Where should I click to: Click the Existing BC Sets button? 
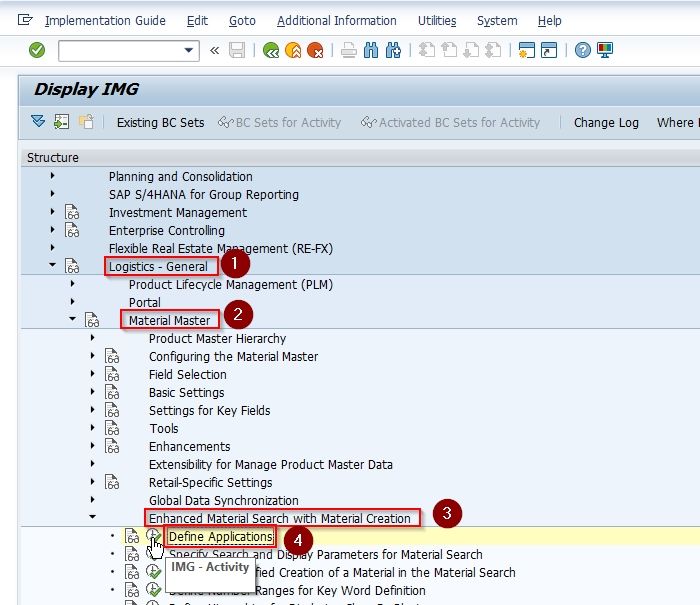click(x=160, y=122)
